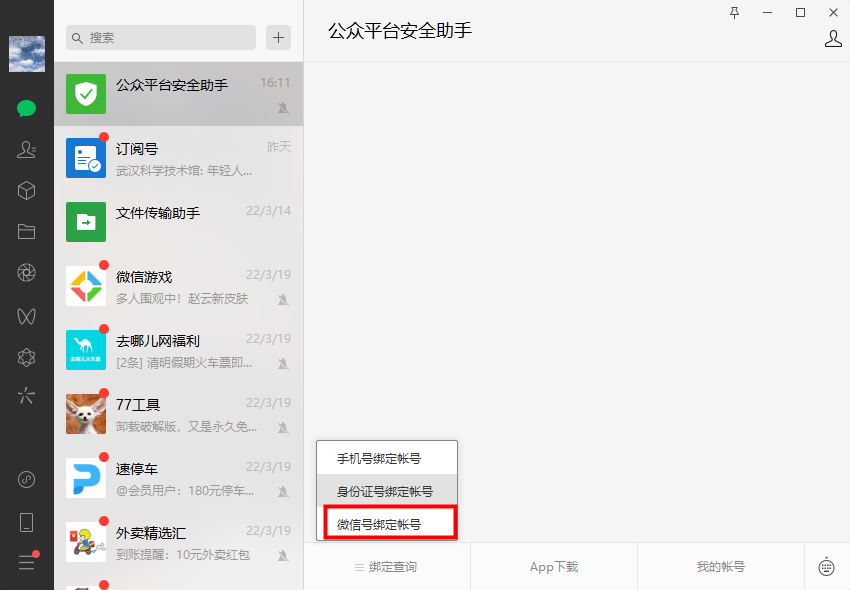Click the mute bell on 77工具 row

(283, 427)
